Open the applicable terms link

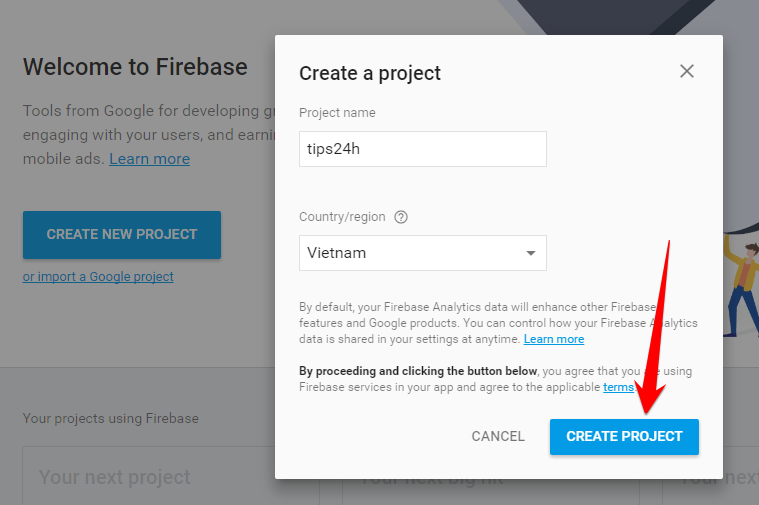[618, 387]
